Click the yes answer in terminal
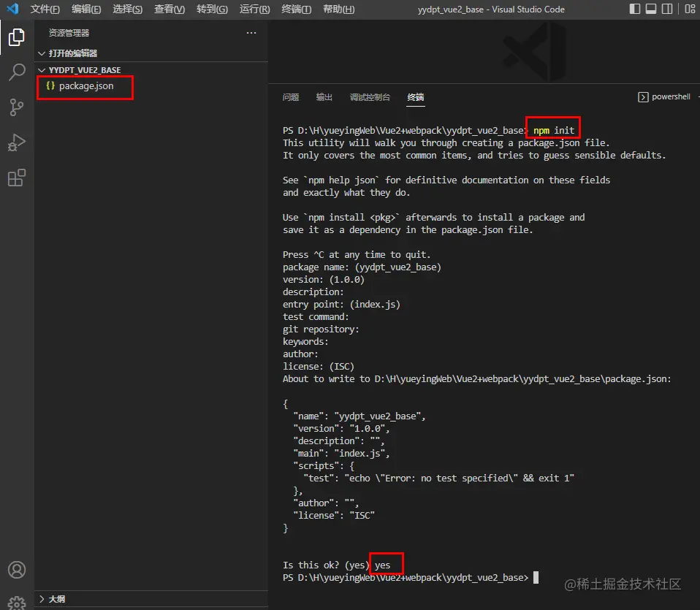700x610 pixels. coord(382,565)
